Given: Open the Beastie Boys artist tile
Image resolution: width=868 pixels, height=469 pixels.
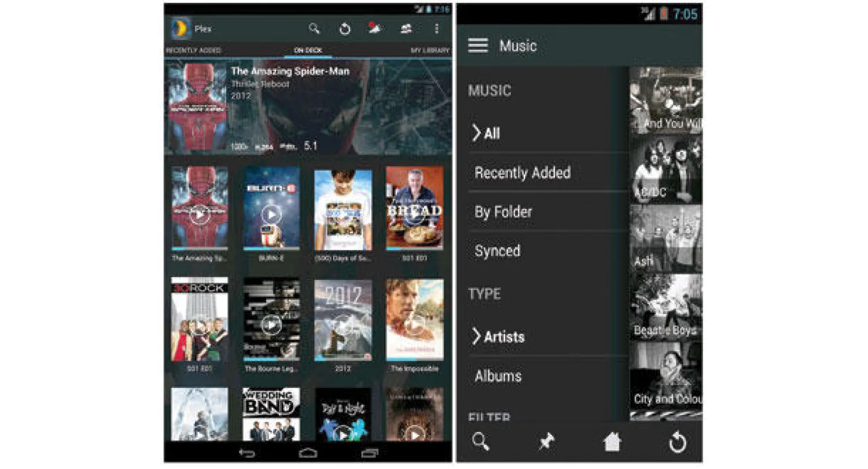Looking at the screenshot, I should (x=666, y=307).
